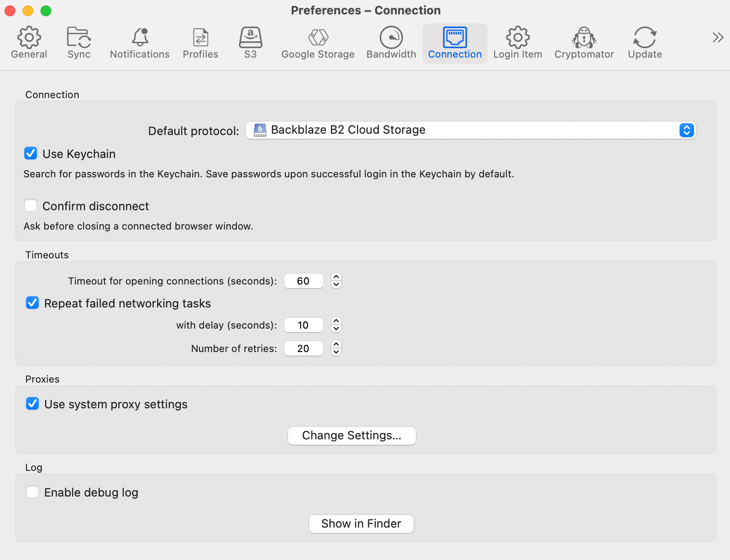
Task: Click the Default protocol dropdown arrows
Action: pyautogui.click(x=687, y=130)
